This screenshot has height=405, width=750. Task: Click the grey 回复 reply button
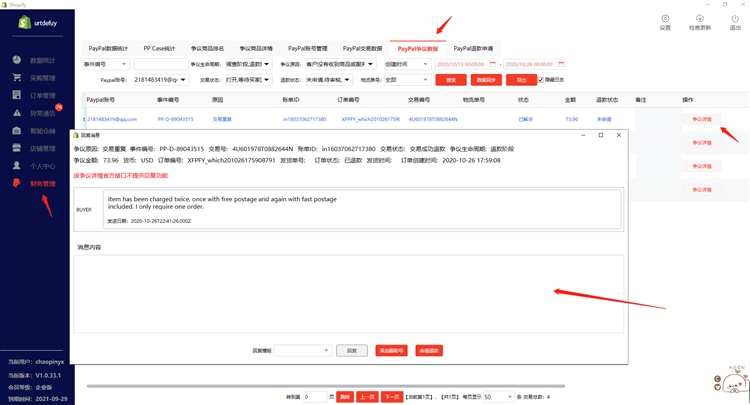(x=352, y=350)
